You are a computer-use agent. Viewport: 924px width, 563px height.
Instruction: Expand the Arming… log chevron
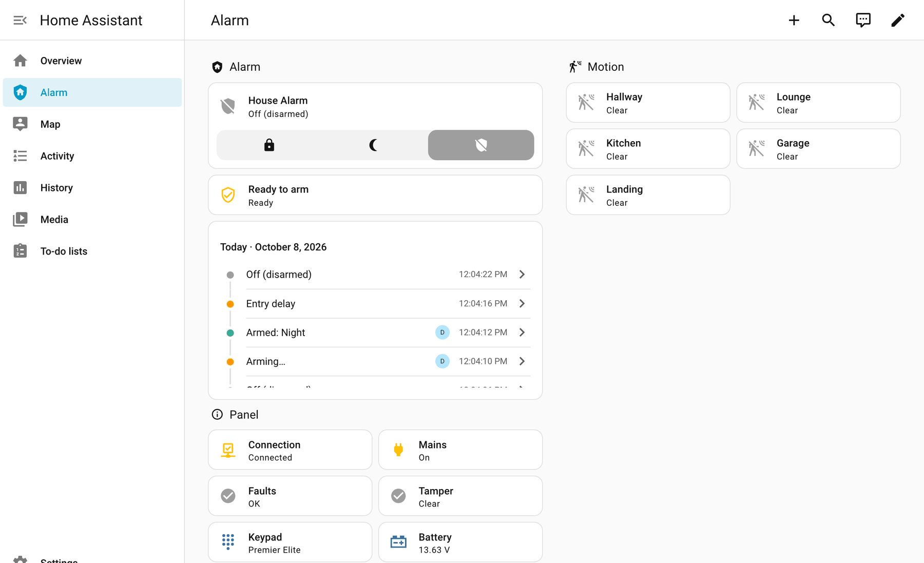coord(522,361)
